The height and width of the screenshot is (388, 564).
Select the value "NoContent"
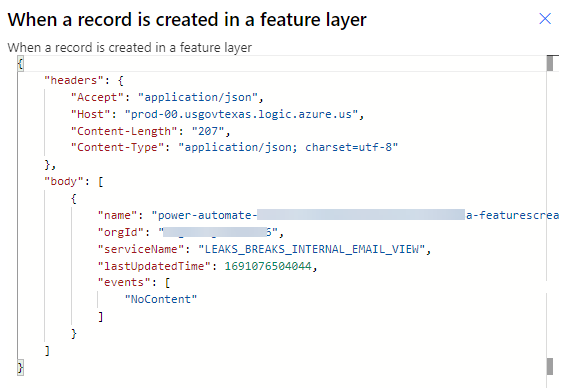click(x=161, y=299)
